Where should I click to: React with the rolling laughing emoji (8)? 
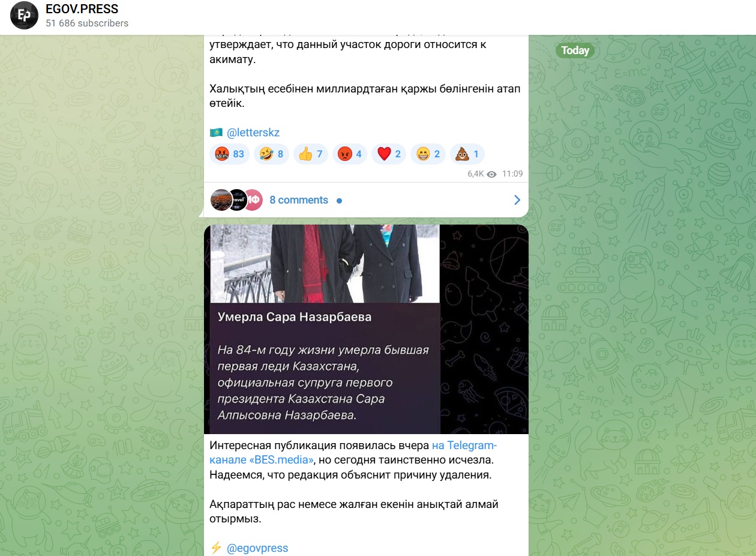271,154
